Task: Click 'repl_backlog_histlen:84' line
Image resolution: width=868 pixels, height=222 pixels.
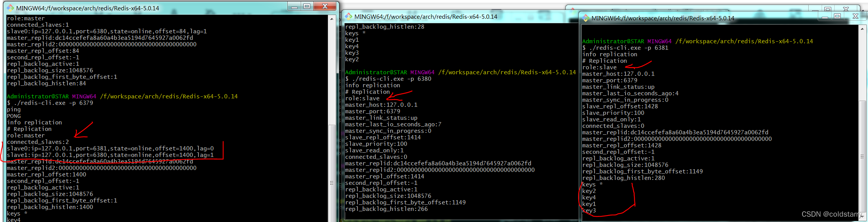Action: [46, 83]
